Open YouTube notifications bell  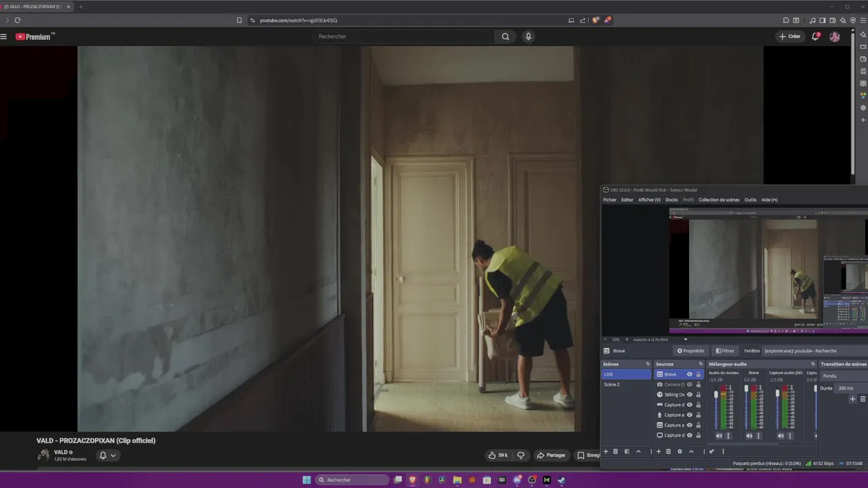(x=816, y=37)
